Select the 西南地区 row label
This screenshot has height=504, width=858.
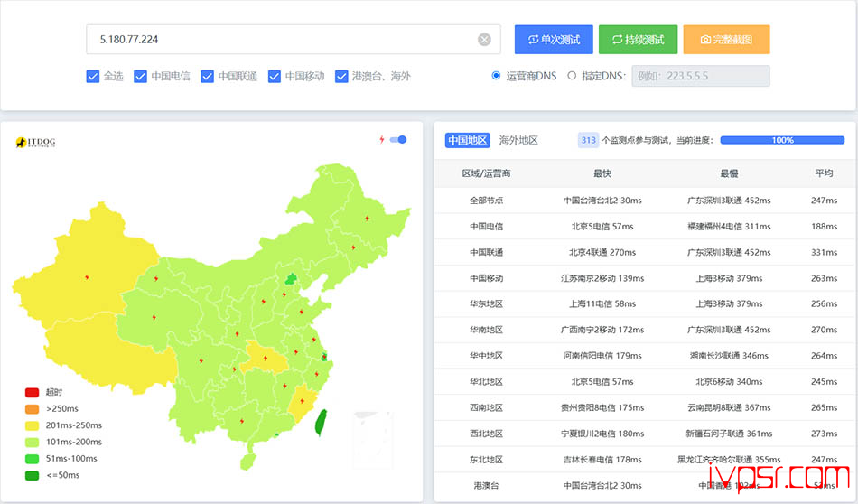pos(486,407)
